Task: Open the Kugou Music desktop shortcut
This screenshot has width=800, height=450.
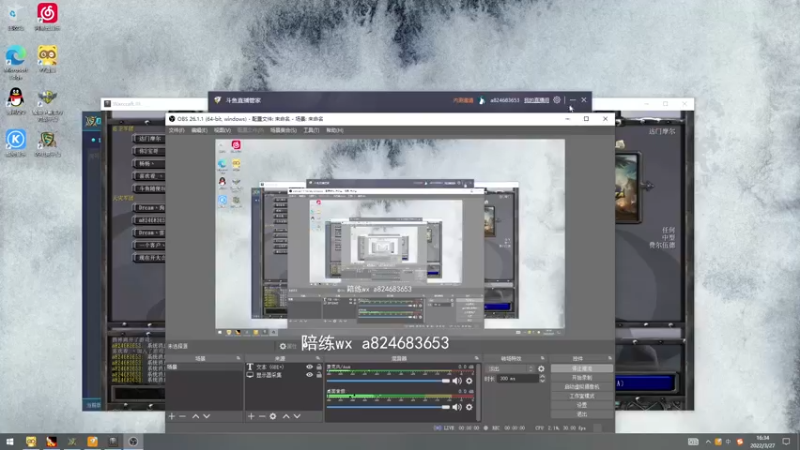Action: 16,143
